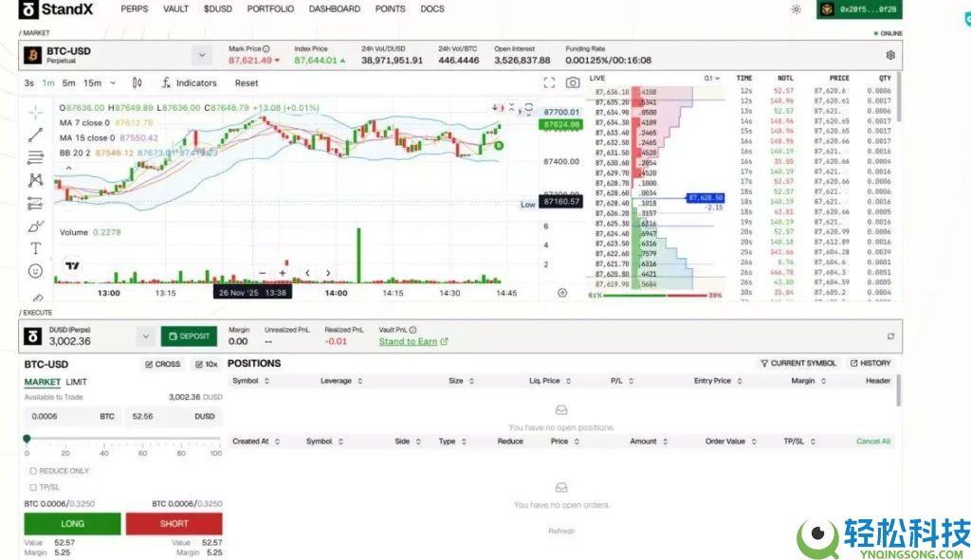
Task: Expand the chart to fullscreen mode
Action: coord(549,82)
